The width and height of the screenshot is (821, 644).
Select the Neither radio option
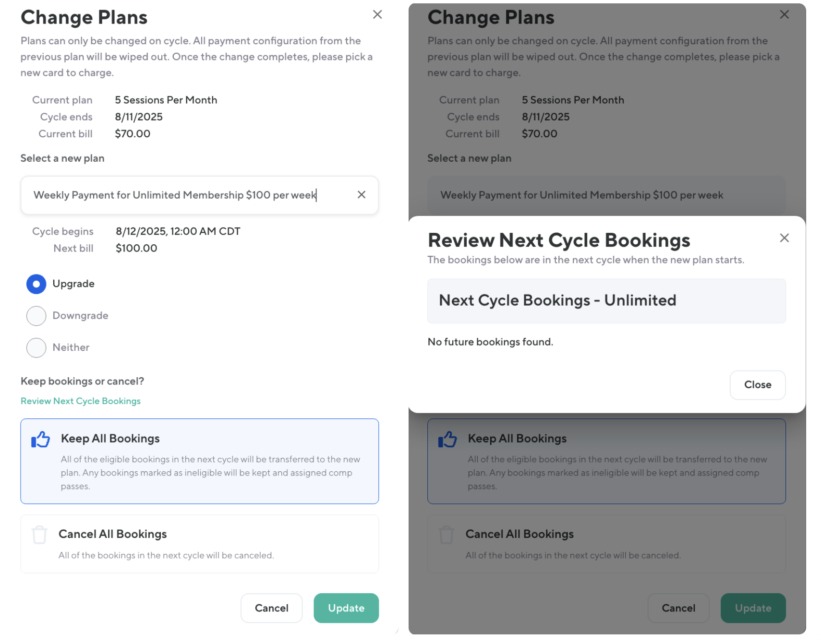point(36,347)
